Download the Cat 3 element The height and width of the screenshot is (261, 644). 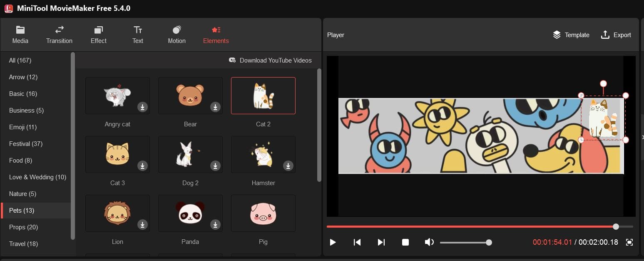(x=142, y=166)
